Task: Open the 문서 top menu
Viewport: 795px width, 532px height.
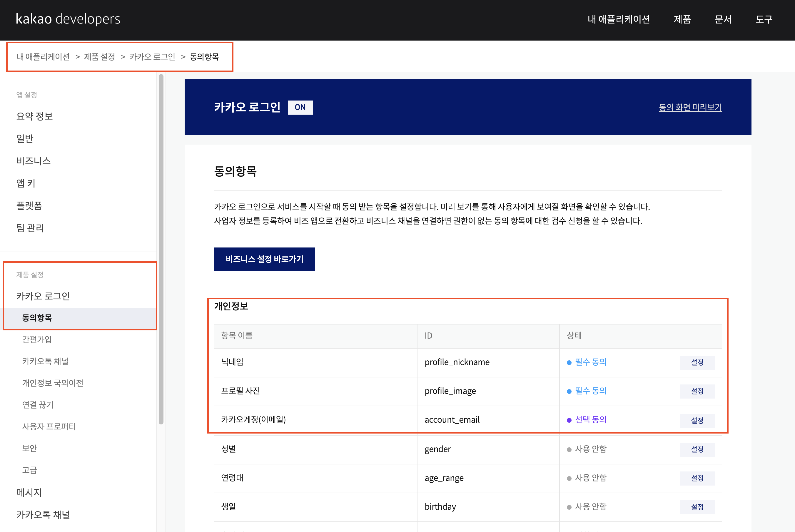Action: pos(723,19)
